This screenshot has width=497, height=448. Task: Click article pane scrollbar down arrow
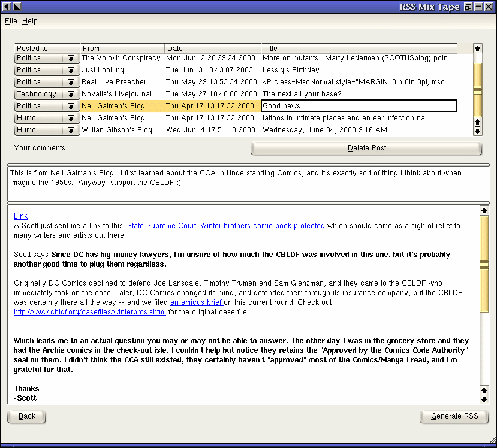(484, 399)
